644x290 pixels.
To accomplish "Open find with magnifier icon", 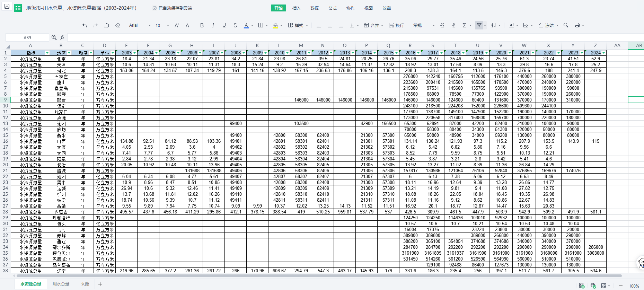I will pyautogui.click(x=566, y=25).
